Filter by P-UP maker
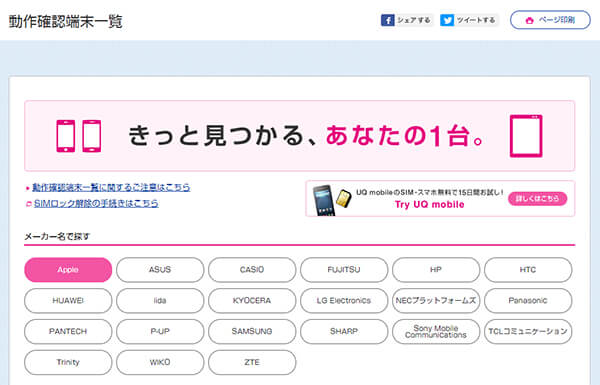600x385 pixels. (x=160, y=331)
